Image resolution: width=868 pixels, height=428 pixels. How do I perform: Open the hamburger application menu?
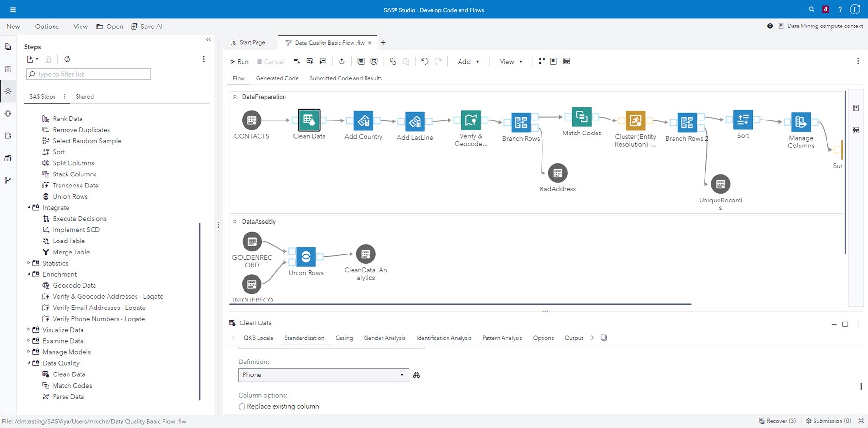point(13,10)
